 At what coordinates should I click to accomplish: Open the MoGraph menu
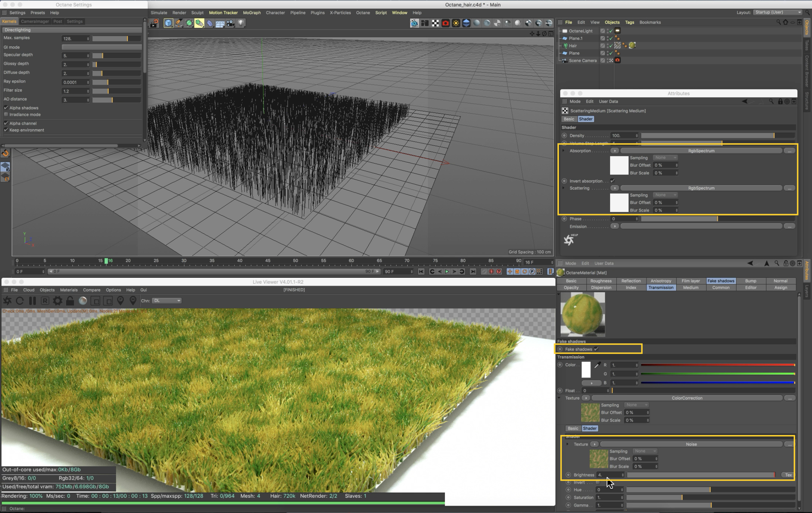[251, 13]
